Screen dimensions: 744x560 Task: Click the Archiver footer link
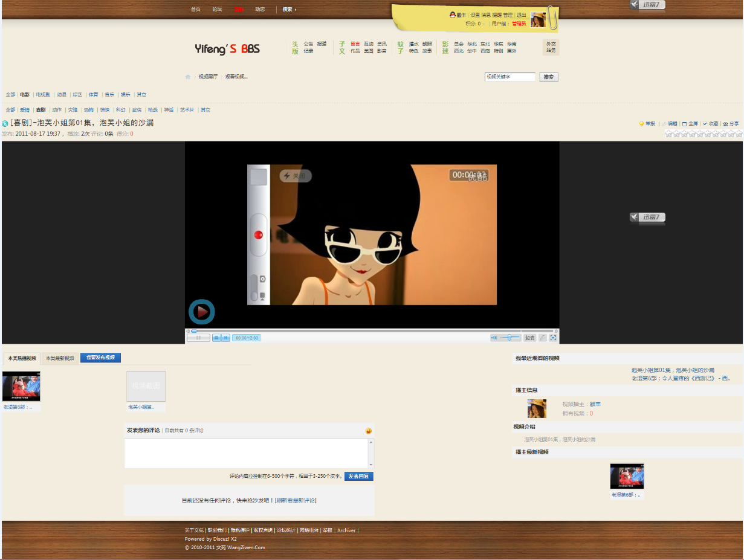coord(346,530)
